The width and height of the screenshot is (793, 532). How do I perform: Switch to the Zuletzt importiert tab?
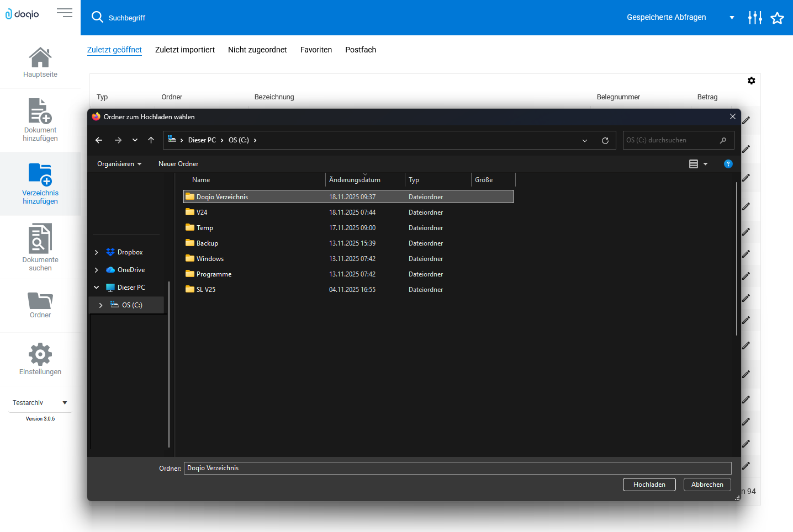coord(184,50)
